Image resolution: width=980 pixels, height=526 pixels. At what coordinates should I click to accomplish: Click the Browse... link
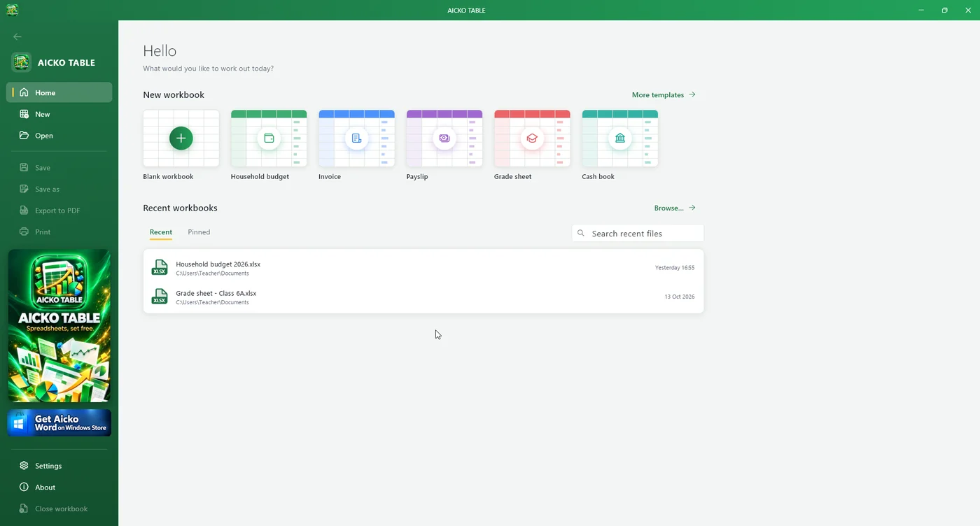[675, 208]
